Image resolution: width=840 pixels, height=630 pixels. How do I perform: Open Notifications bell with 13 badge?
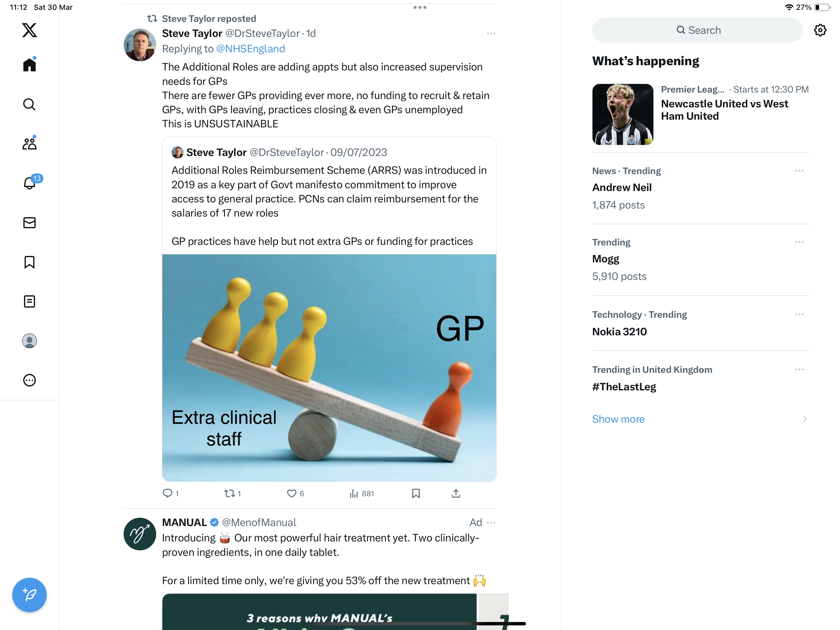click(30, 182)
